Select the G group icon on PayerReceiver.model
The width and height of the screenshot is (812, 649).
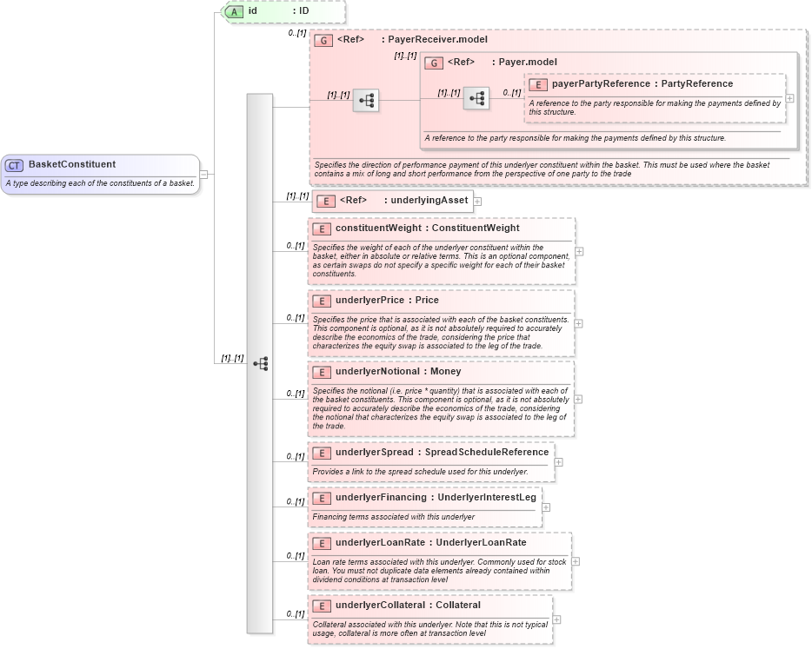point(323,40)
